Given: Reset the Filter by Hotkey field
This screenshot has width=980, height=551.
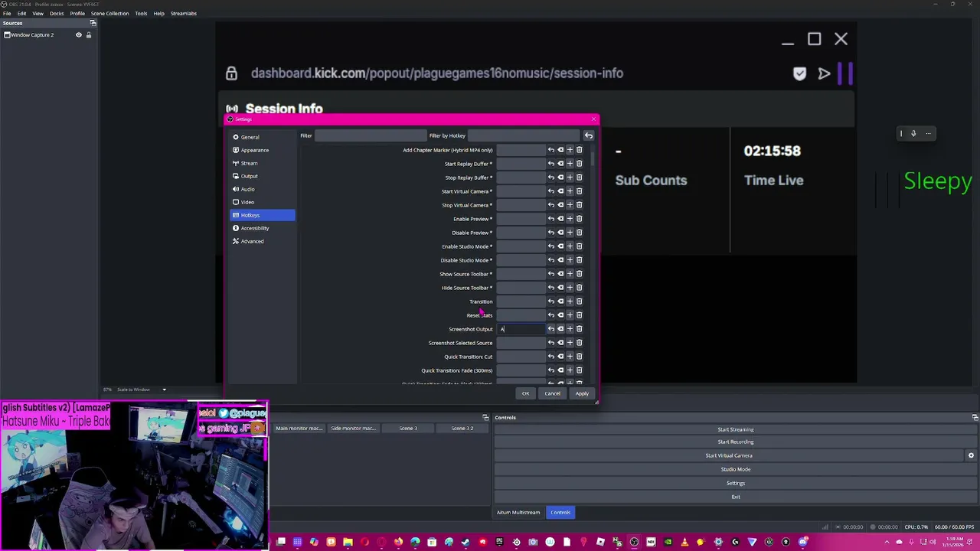Looking at the screenshot, I should pos(589,135).
